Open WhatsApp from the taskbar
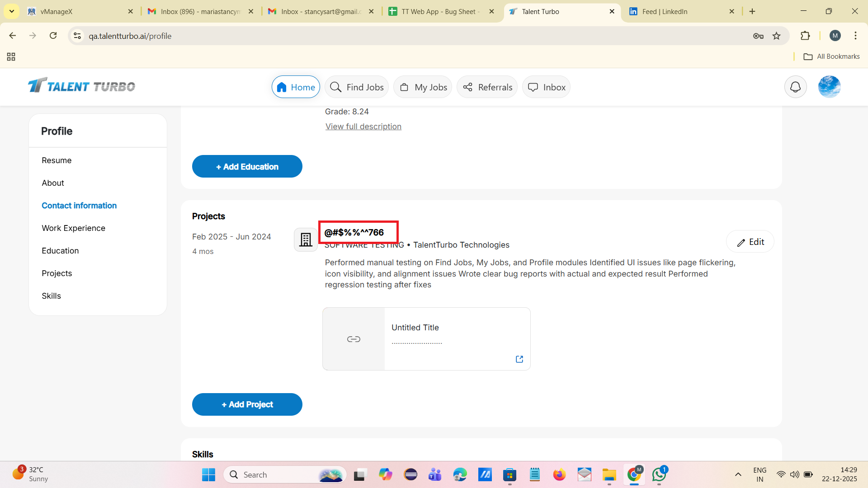The height and width of the screenshot is (488, 868). click(x=659, y=474)
